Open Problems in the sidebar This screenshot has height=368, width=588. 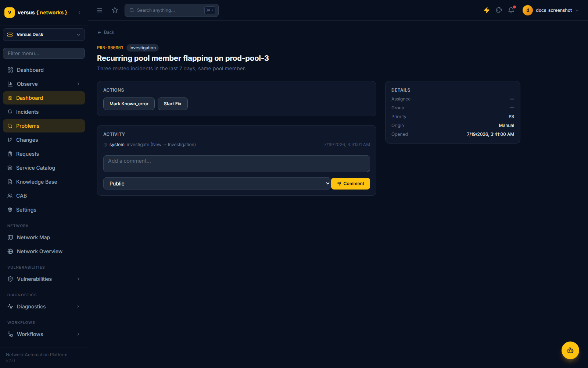tap(44, 126)
